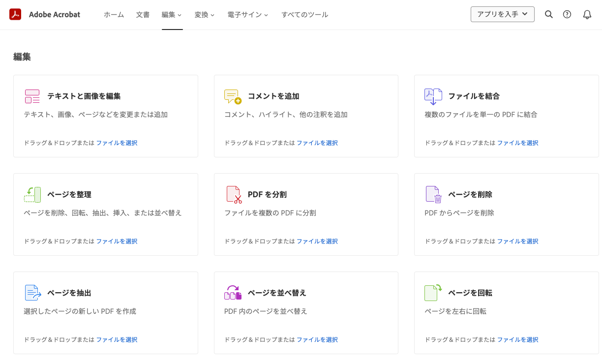This screenshot has height=364, width=602.
Task: Open the ページを抽出 tool icon
Action: click(x=32, y=293)
